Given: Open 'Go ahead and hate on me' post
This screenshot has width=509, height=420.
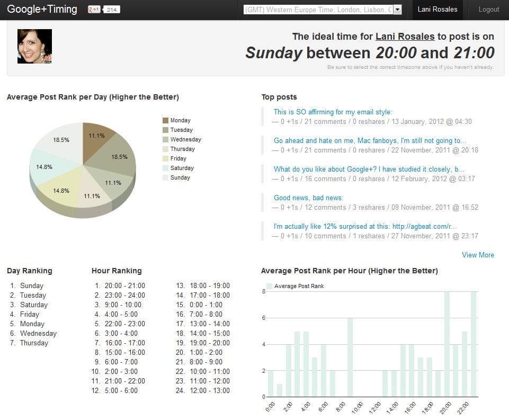Looking at the screenshot, I should (x=370, y=141).
